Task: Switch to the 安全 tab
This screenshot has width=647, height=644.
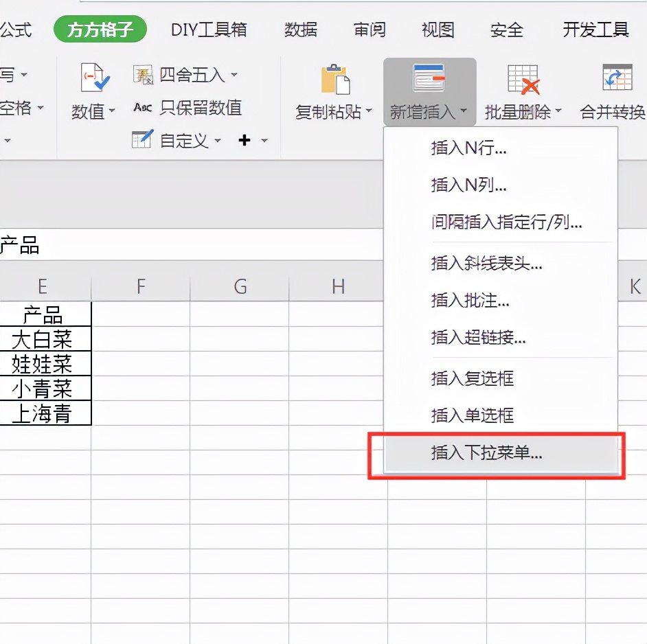Action: point(507,30)
